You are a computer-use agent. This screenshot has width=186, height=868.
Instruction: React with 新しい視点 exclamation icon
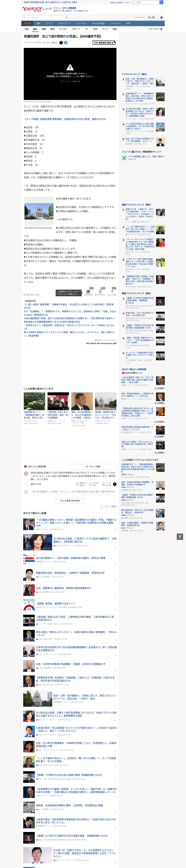click(x=112, y=292)
